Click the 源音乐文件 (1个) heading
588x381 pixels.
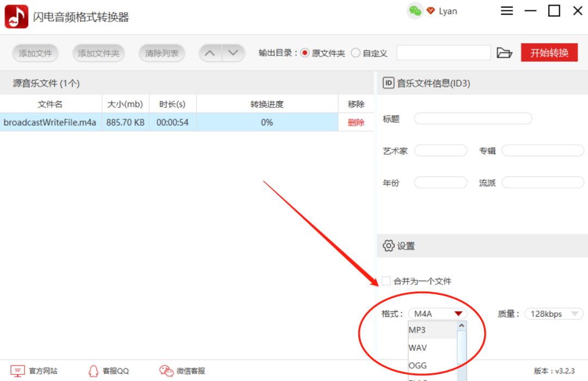[x=46, y=83]
